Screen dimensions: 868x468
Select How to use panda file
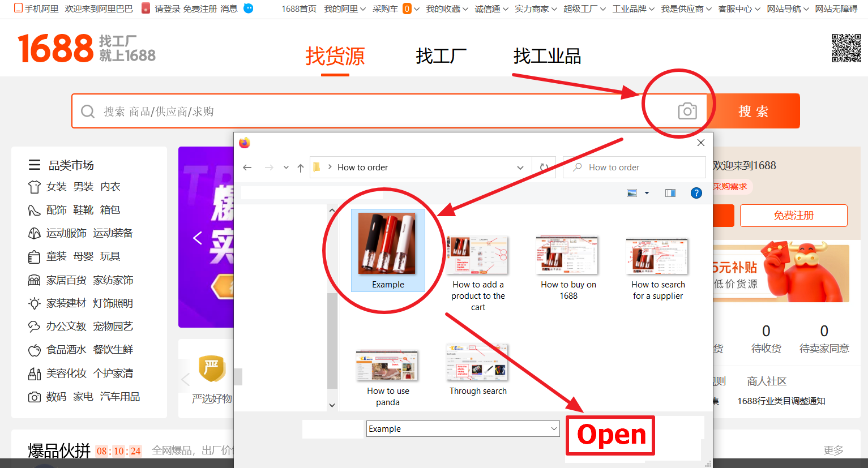pos(388,377)
